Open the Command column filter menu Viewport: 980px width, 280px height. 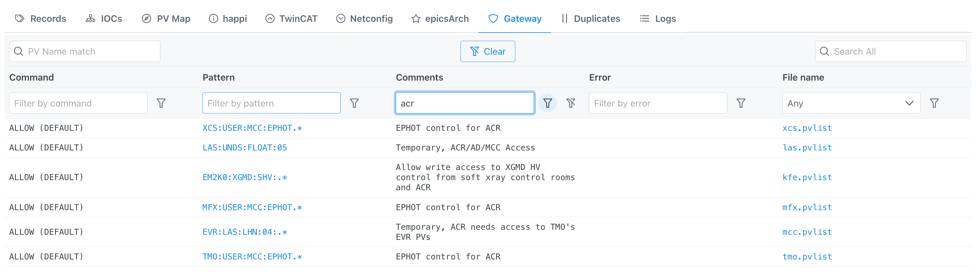click(161, 103)
